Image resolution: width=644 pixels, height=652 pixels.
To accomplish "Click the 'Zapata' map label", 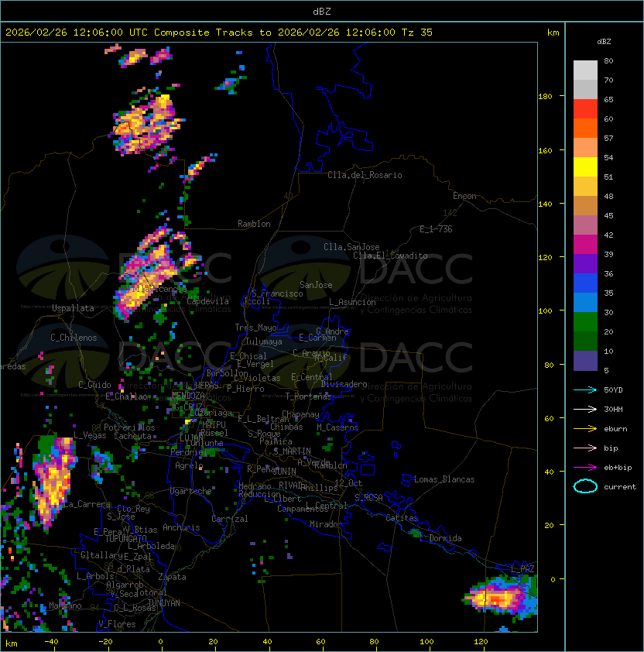I will [172, 577].
